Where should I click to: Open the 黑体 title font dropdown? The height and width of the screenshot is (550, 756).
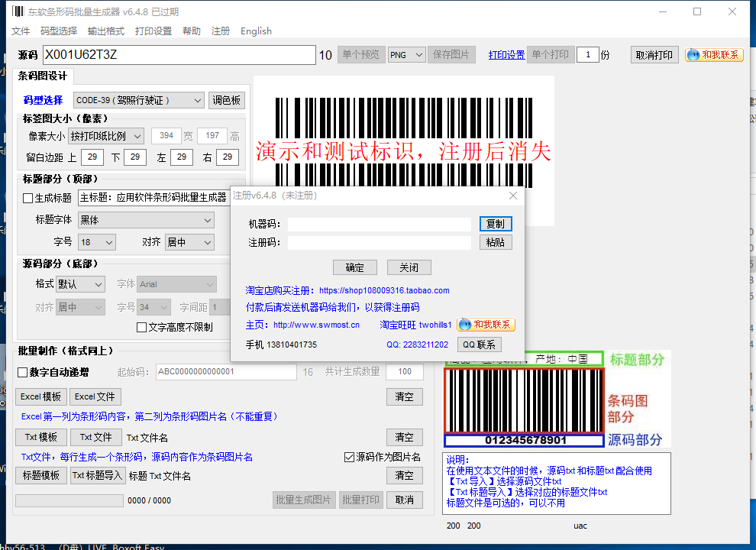pos(146,220)
